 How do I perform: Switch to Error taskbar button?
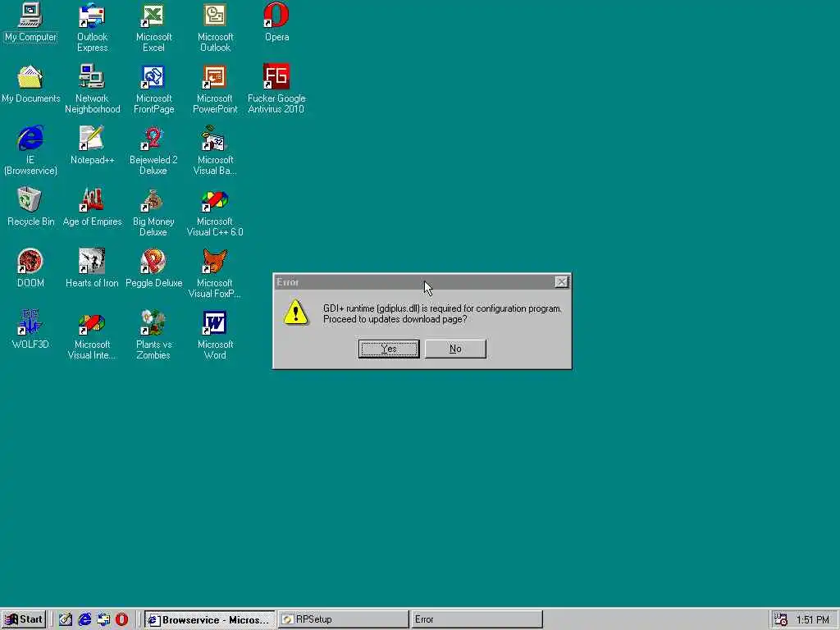coord(477,619)
